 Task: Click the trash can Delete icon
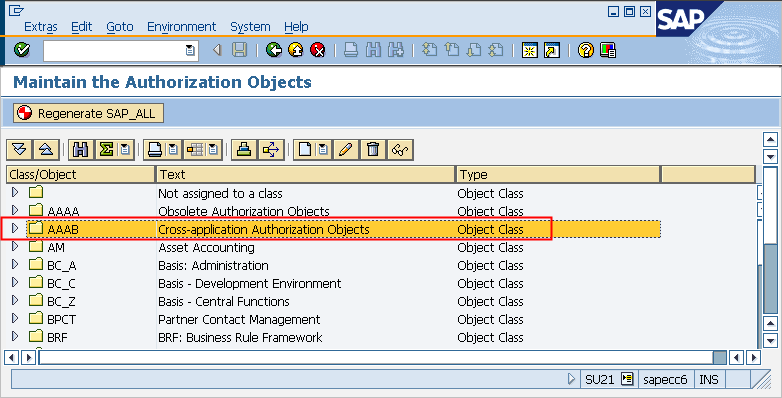coord(373,150)
